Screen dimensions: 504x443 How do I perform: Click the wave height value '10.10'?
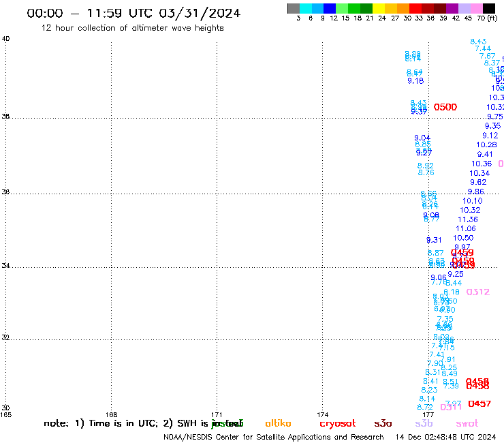click(473, 201)
